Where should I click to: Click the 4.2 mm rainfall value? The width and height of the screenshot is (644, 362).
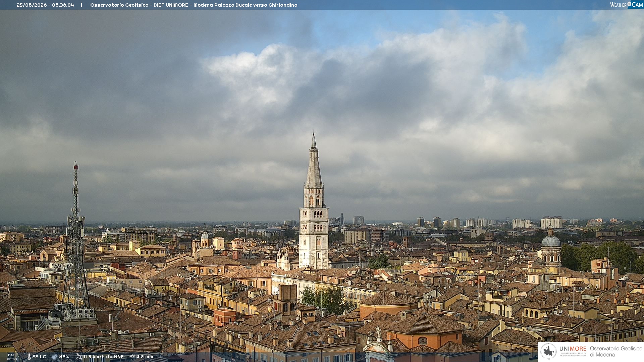(145, 357)
